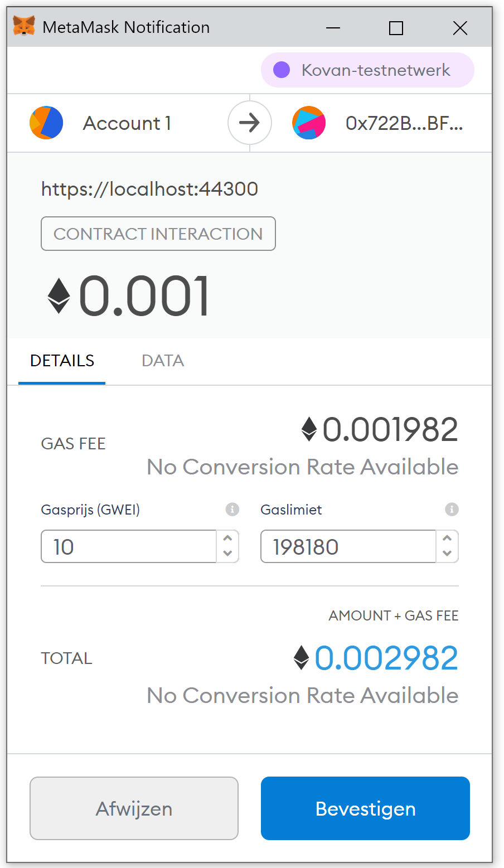Switch to the DATA tab

click(163, 361)
